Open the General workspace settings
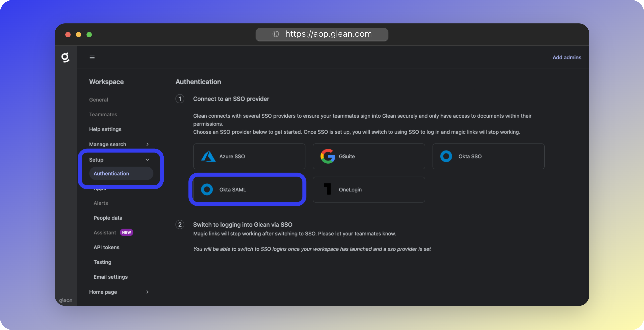This screenshot has width=644, height=330. [x=98, y=100]
